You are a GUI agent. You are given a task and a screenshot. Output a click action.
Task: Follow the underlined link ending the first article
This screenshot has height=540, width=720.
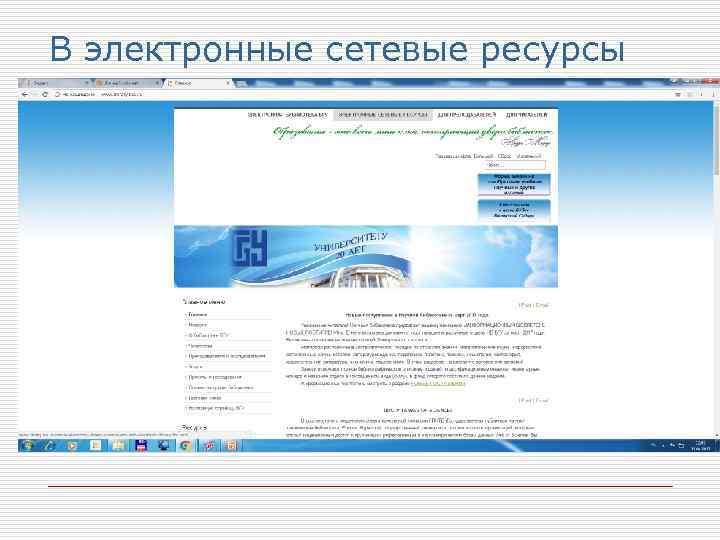[x=438, y=383]
